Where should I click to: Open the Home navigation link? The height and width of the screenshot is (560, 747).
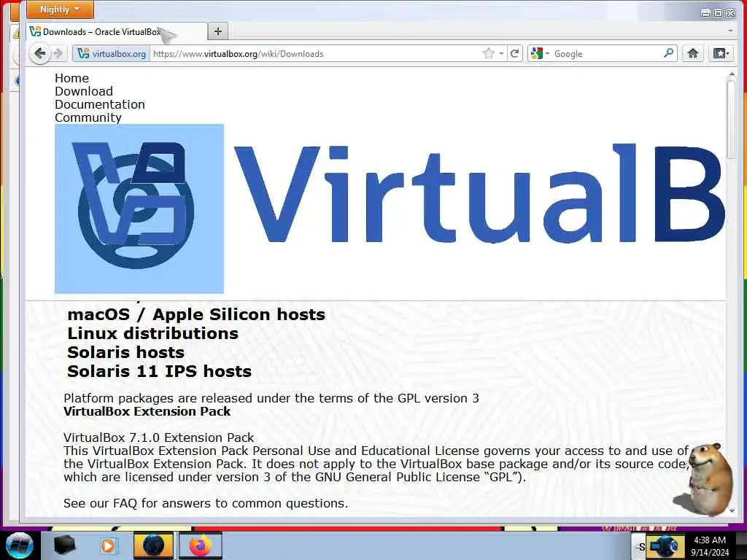(x=71, y=78)
